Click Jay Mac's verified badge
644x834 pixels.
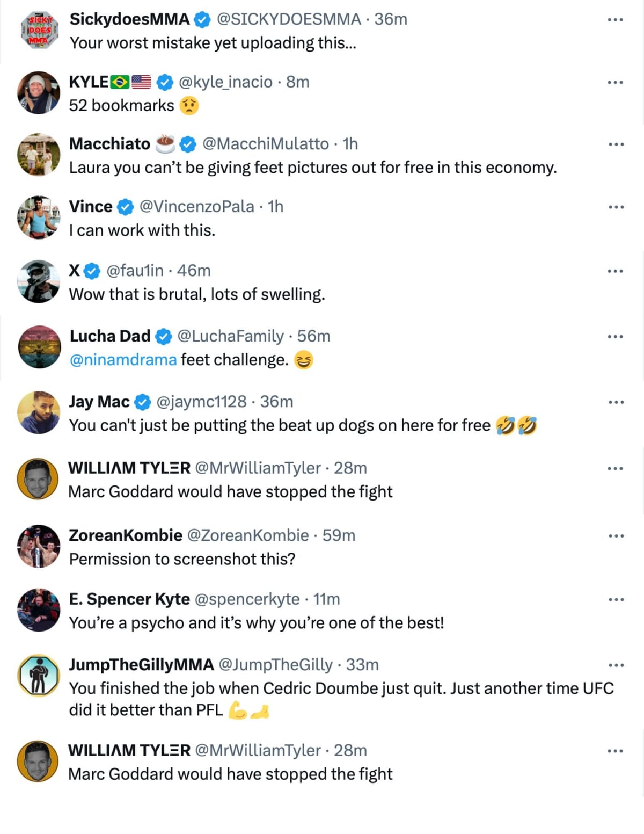[143, 401]
